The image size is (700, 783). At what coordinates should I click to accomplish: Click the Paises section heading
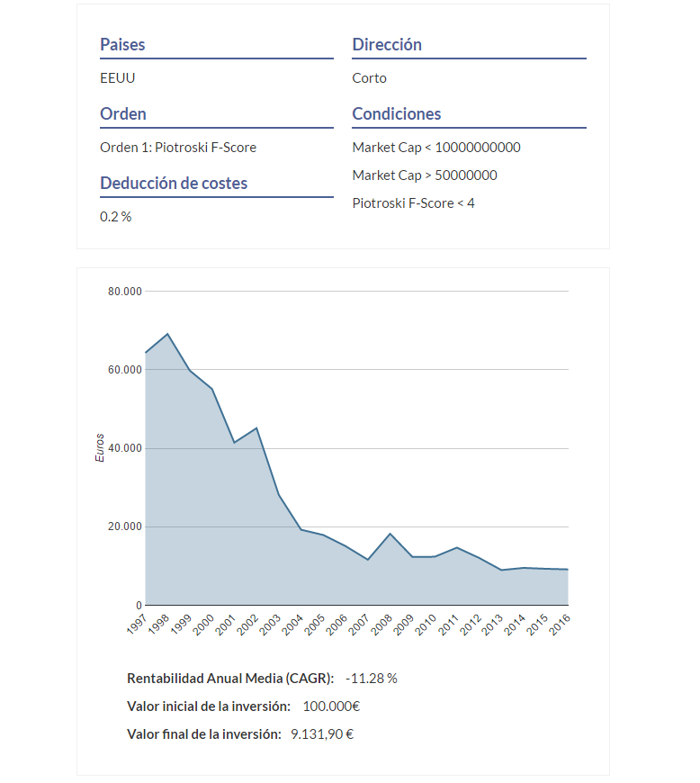click(x=122, y=44)
